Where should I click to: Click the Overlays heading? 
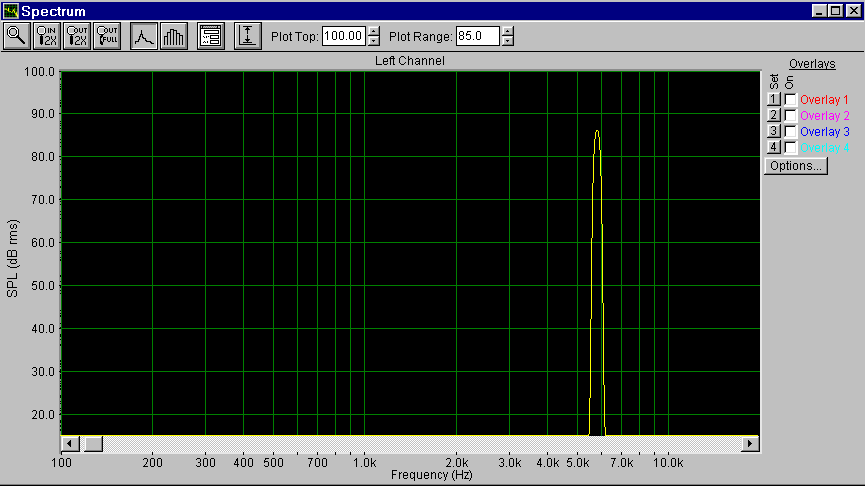(x=812, y=64)
